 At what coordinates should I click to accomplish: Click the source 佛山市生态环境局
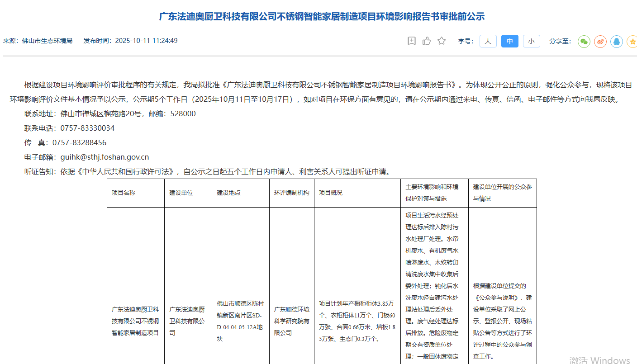(x=47, y=41)
